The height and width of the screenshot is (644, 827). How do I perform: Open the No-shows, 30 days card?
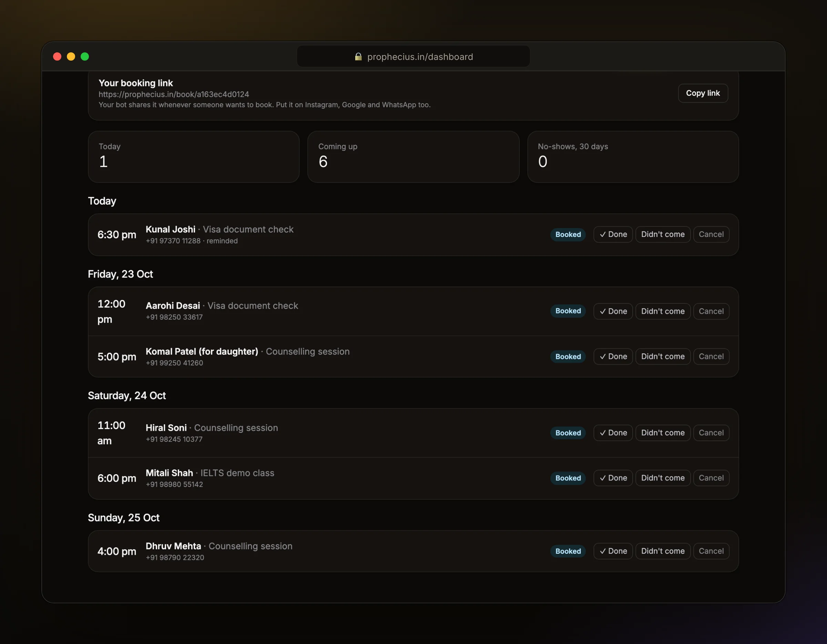pos(633,157)
